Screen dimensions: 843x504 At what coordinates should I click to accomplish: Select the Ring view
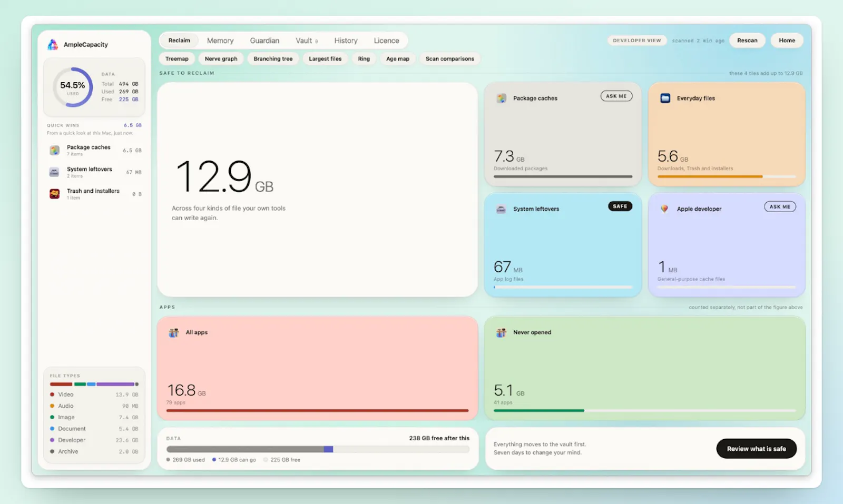pyautogui.click(x=364, y=59)
